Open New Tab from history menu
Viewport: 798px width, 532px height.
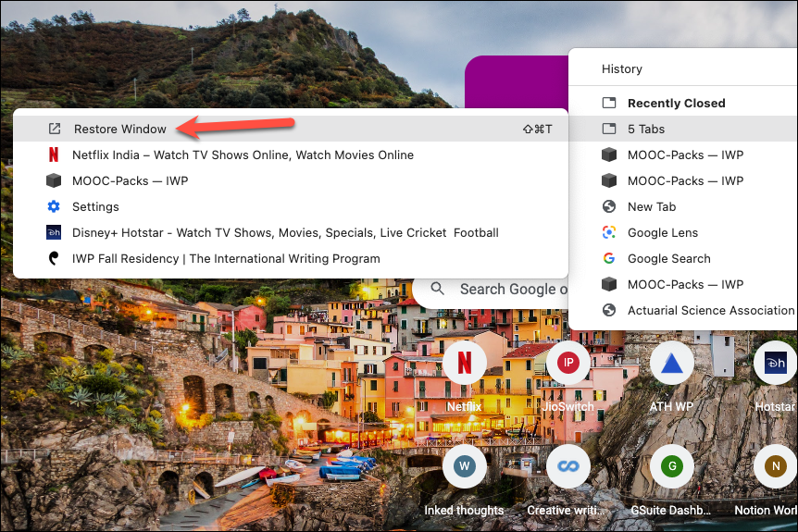683,207
